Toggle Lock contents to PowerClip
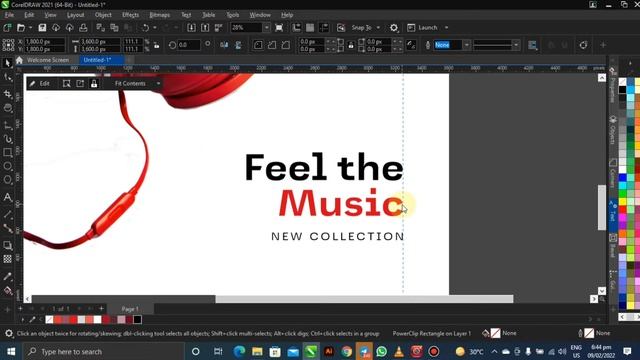 [94, 84]
